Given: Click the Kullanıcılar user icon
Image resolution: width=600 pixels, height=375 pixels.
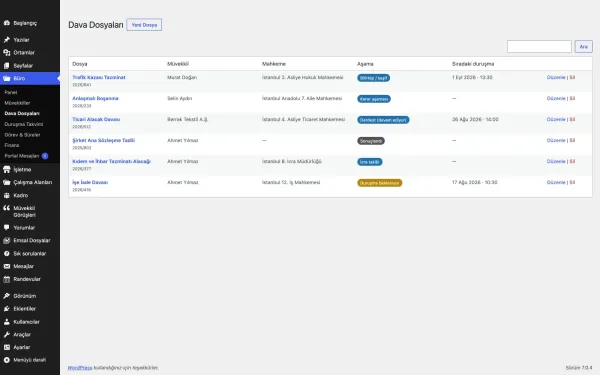Looking at the screenshot, I should pyautogui.click(x=7, y=321).
